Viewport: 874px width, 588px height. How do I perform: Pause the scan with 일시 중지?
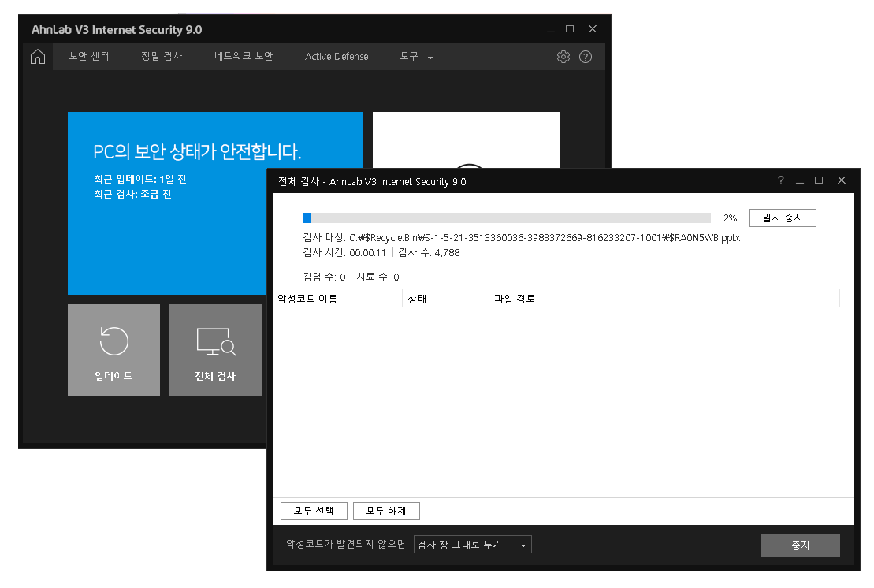click(x=783, y=218)
